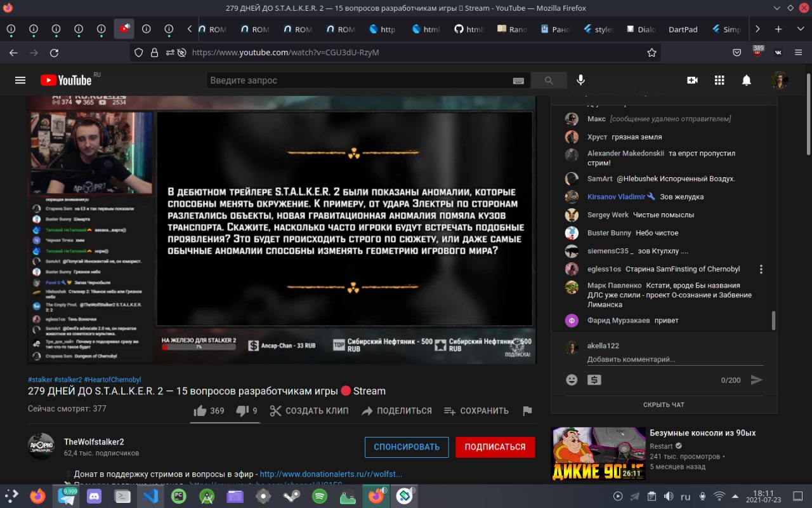
Task: Open a new browser tab
Action: [x=778, y=29]
